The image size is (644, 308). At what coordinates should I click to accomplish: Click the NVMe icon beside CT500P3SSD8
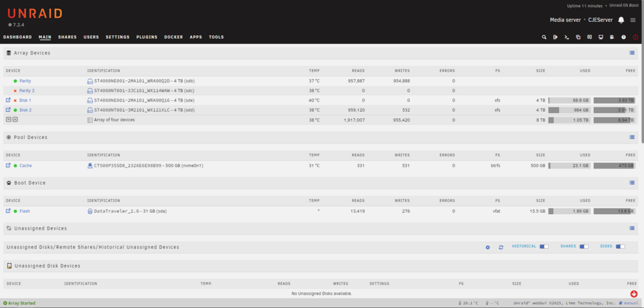(90, 166)
